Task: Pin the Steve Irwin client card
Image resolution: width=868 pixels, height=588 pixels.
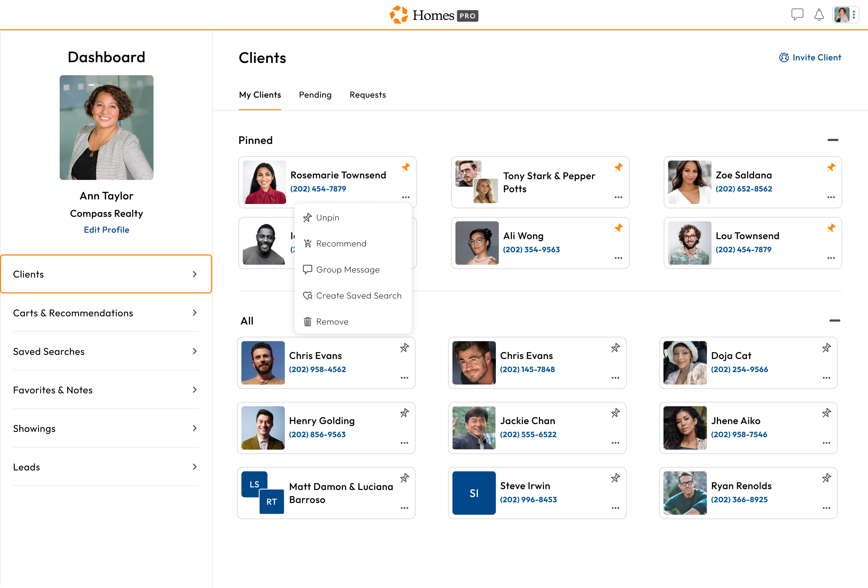Action: [x=616, y=478]
